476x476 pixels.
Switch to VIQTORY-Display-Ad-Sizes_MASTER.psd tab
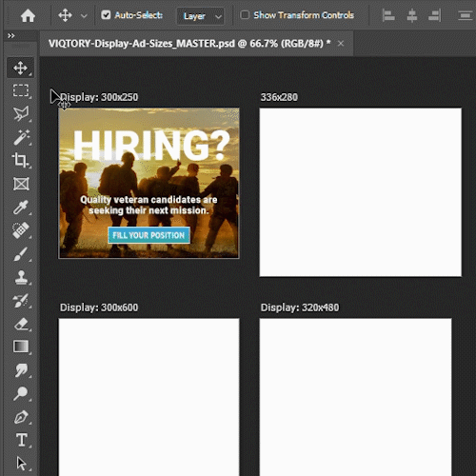pos(189,43)
